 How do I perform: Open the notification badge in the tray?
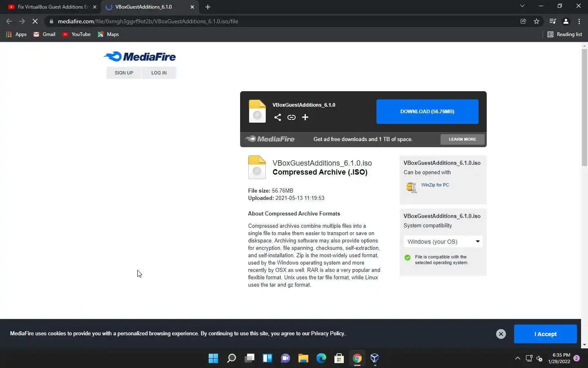coord(577,358)
